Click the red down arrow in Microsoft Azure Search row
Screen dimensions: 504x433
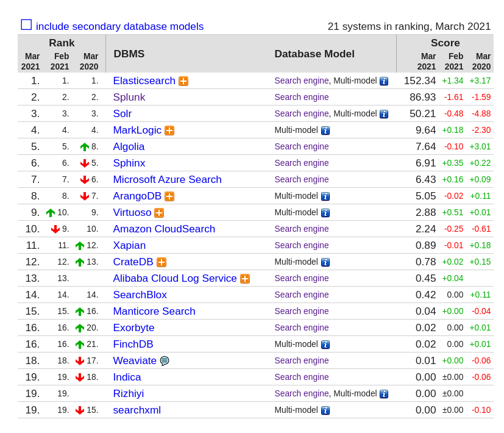tap(85, 180)
